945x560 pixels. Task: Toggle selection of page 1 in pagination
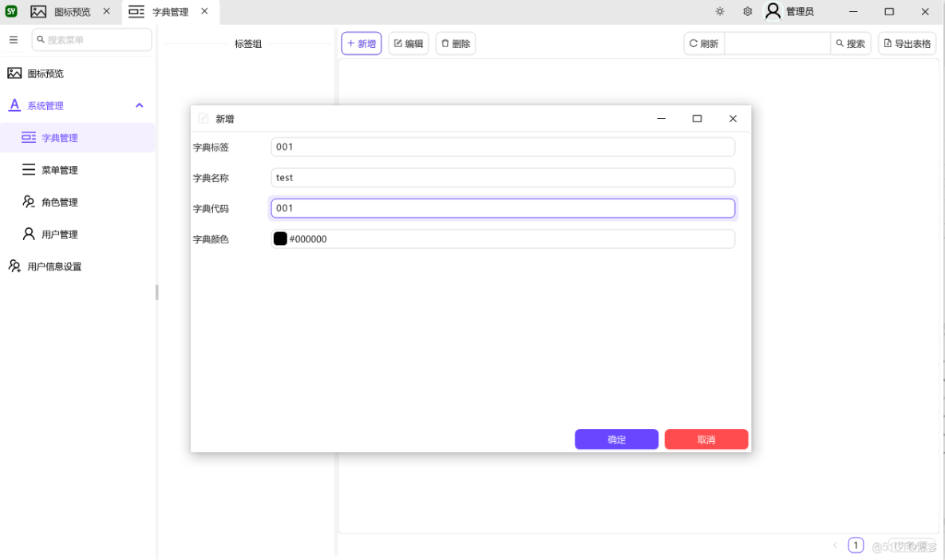tap(856, 545)
